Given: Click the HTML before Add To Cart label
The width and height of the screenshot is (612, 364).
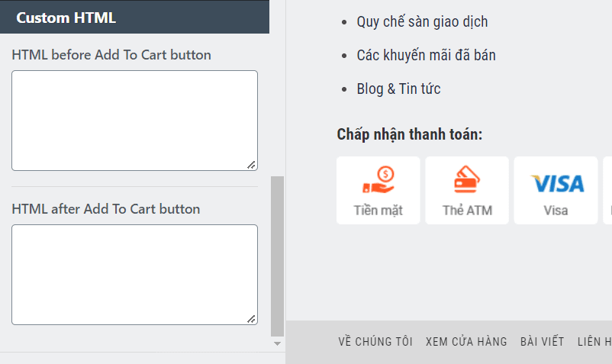Looking at the screenshot, I should (111, 55).
